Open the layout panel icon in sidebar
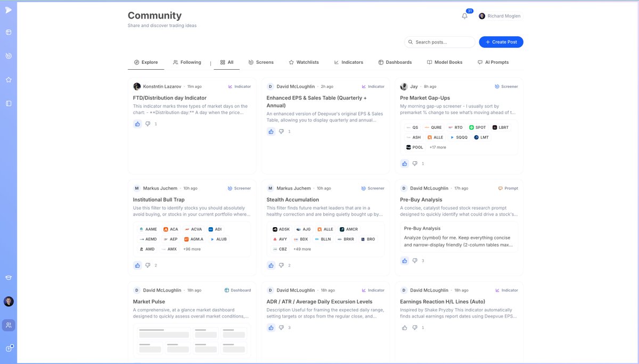The height and width of the screenshot is (364, 639). (x=9, y=103)
